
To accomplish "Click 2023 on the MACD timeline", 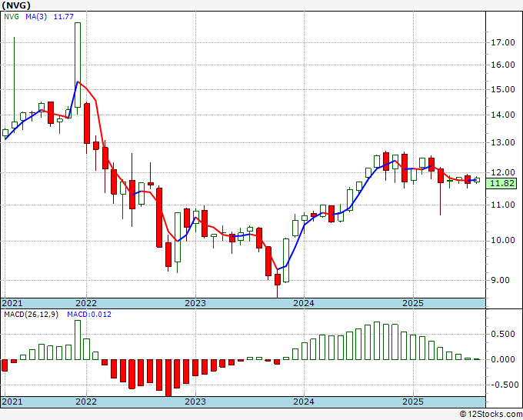I will [195, 402].
